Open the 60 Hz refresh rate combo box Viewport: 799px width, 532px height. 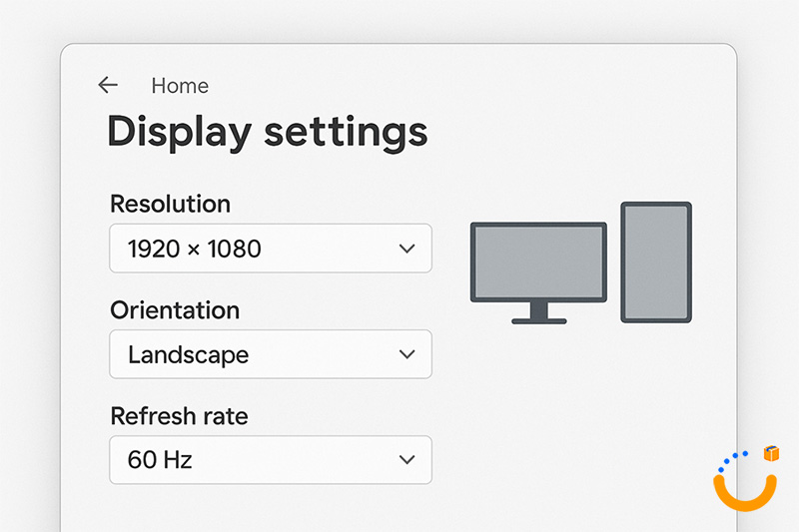[x=270, y=460]
